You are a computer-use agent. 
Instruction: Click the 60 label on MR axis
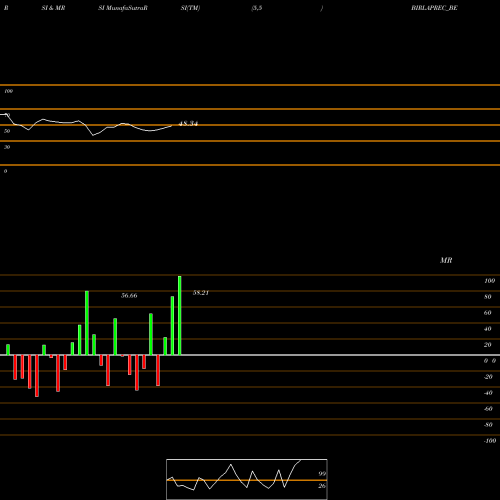pyautogui.click(x=487, y=313)
